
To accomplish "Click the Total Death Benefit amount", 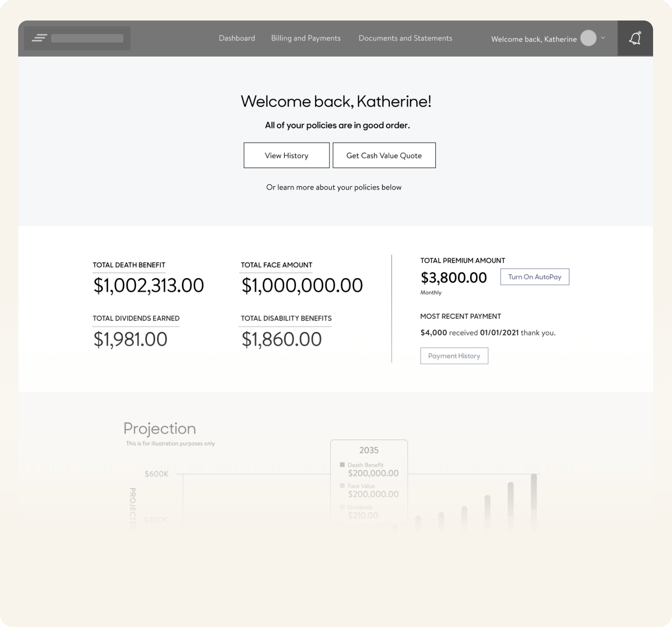I will (148, 285).
